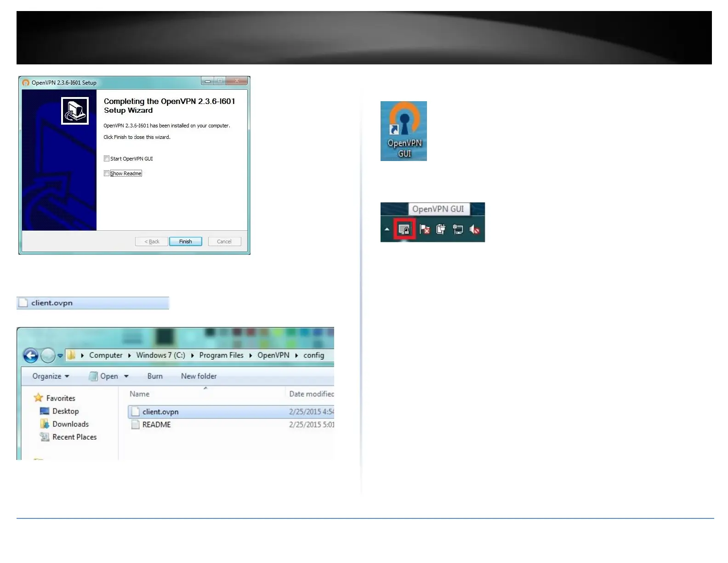
Task: Click the Open toolbar button
Action: tap(104, 376)
